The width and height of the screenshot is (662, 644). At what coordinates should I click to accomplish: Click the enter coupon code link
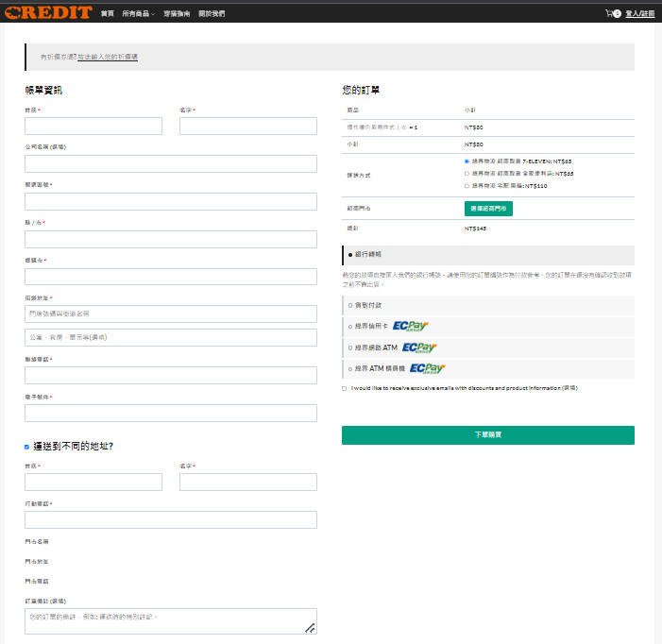[x=108, y=58]
